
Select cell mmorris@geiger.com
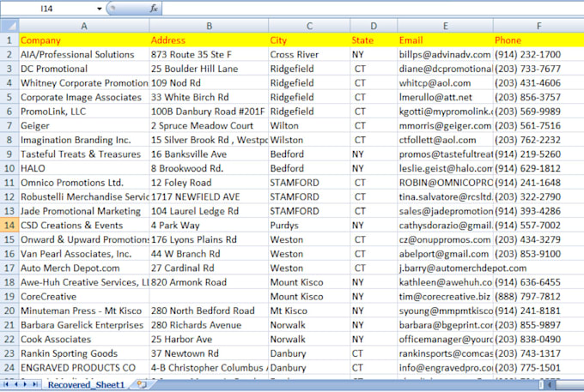(446, 126)
